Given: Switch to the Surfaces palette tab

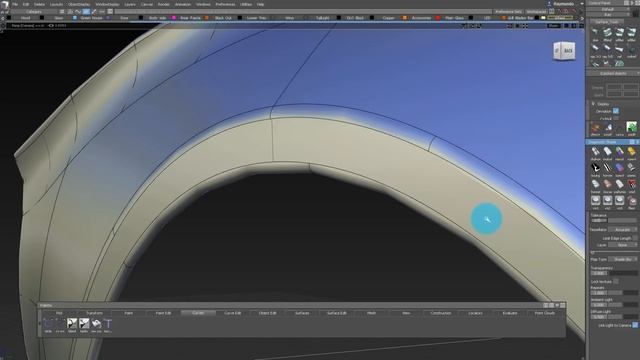Looking at the screenshot, I should [x=302, y=313].
